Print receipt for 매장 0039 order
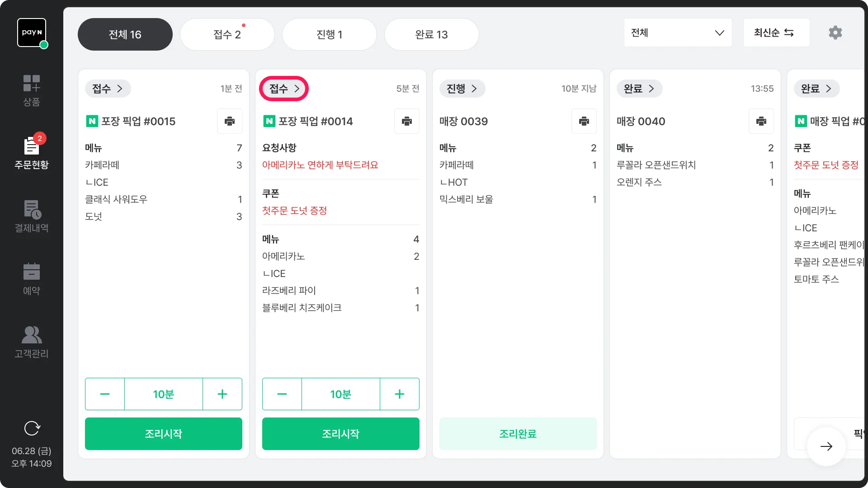 coord(584,121)
